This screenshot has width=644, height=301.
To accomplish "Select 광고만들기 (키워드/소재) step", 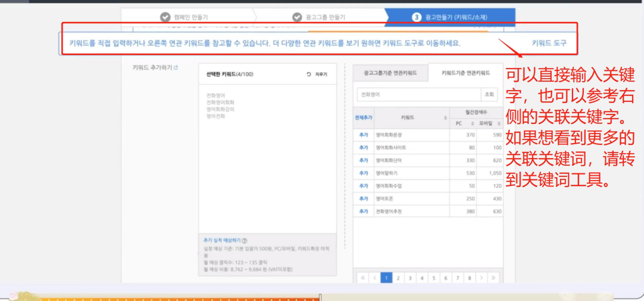I will tap(450, 17).
